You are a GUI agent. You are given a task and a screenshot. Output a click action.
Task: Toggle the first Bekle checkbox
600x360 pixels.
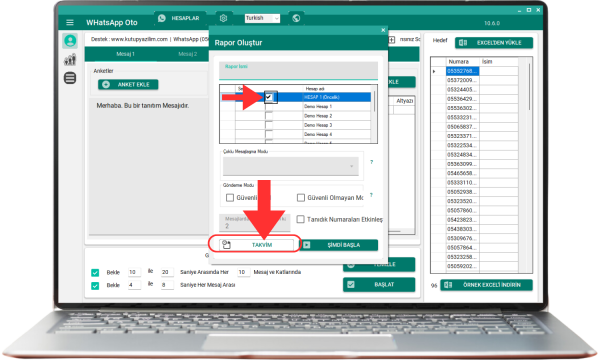95,272
